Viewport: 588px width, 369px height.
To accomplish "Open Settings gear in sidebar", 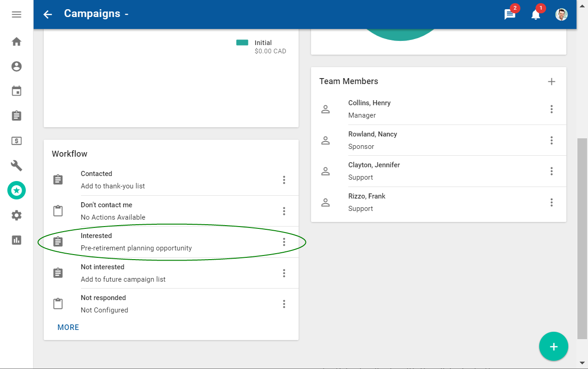I will click(17, 215).
